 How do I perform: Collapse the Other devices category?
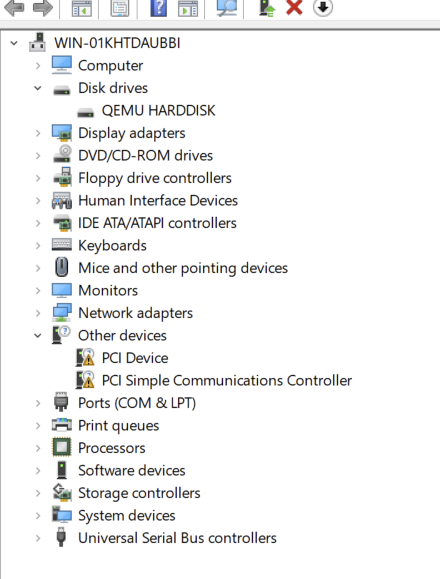[x=38, y=335]
